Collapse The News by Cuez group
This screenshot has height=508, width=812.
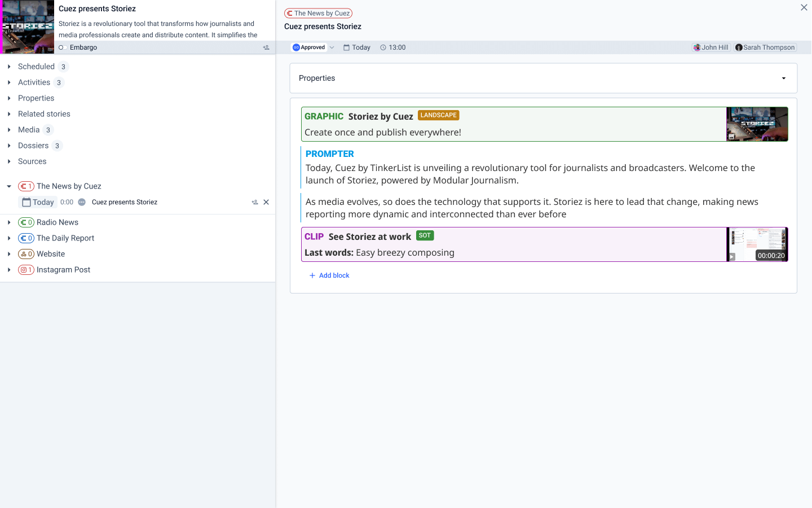pos(9,186)
